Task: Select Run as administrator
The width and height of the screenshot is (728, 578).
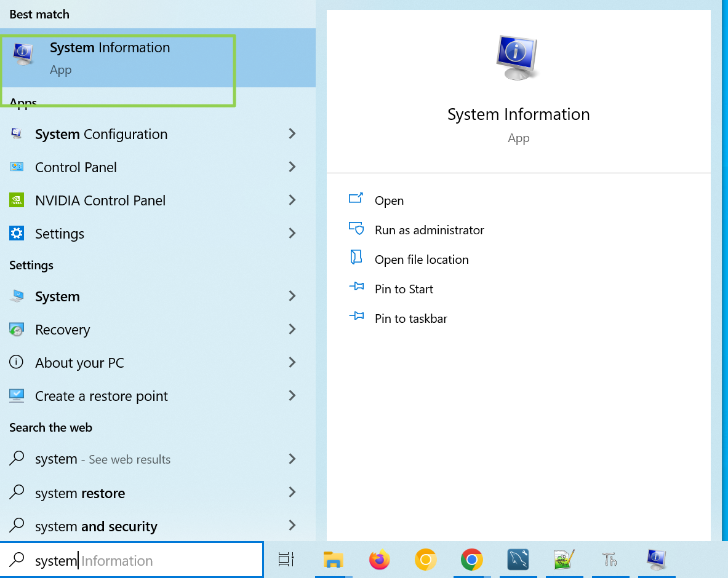Action: point(429,230)
